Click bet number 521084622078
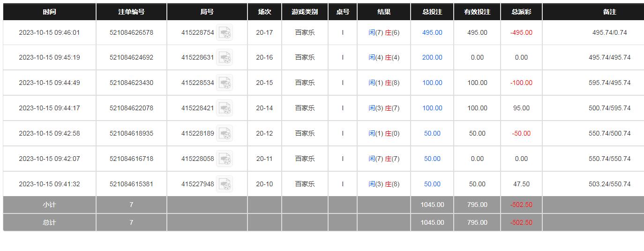 [x=131, y=108]
